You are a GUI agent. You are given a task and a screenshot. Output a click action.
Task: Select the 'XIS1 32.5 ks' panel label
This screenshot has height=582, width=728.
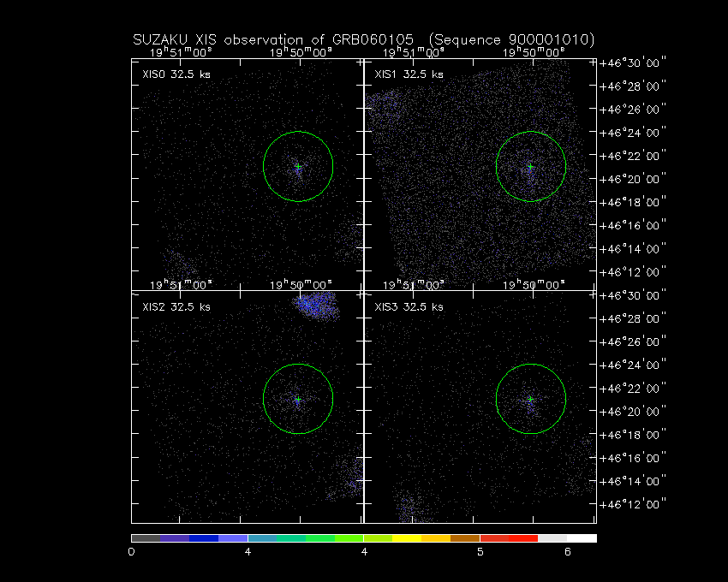click(409, 74)
